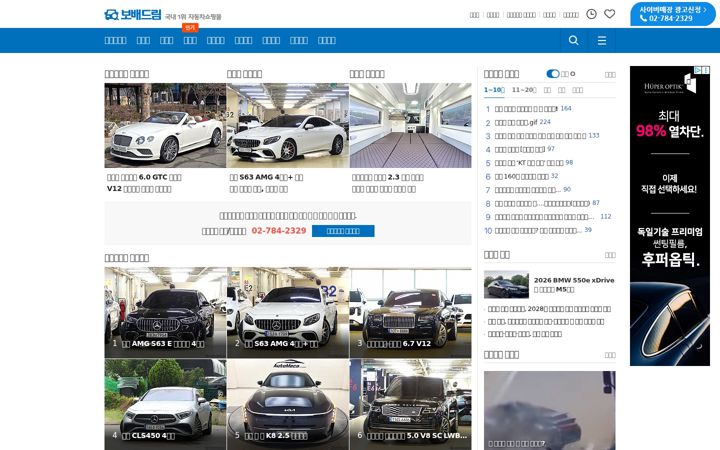Open the 6.0 GTC V12 listing title
This screenshot has height=450, width=720.
[x=144, y=183]
